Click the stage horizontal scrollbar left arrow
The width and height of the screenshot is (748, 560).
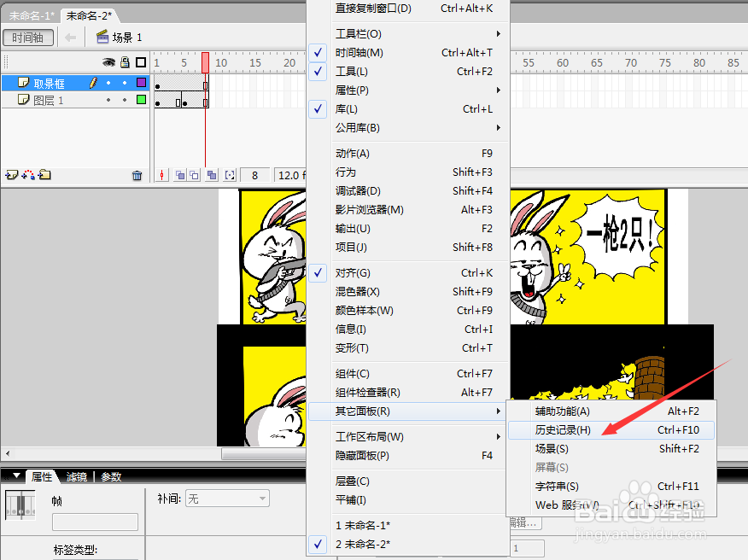tap(8, 453)
